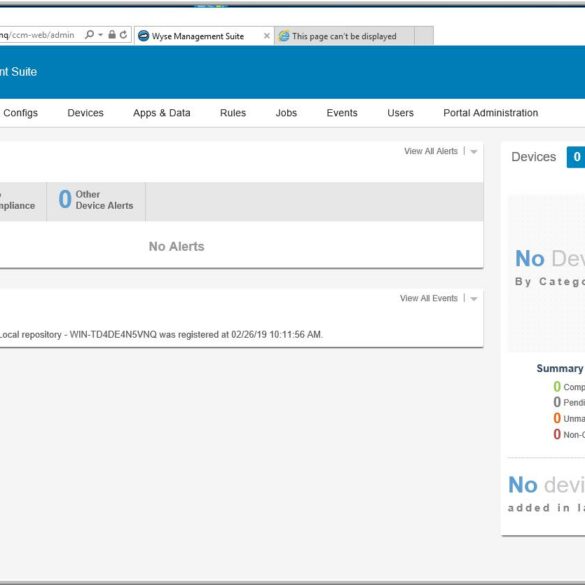Click the View All Events link
This screenshot has height=585, width=585.
tap(429, 298)
